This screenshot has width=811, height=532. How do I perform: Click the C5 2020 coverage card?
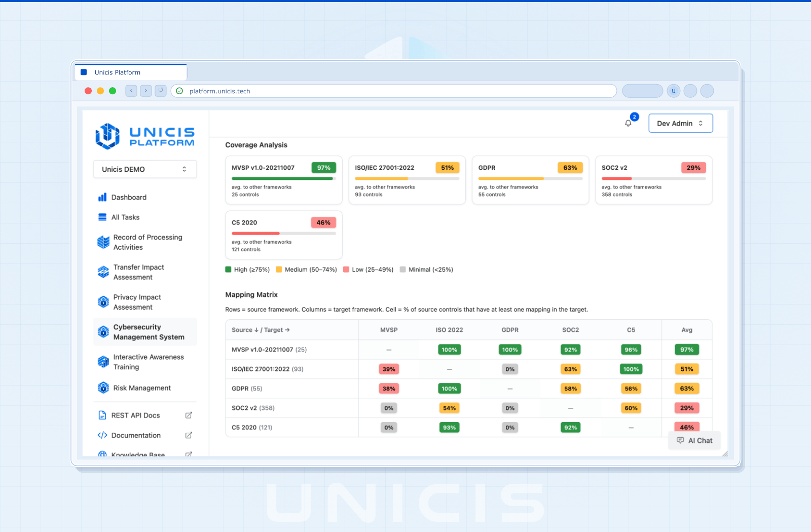284,235
